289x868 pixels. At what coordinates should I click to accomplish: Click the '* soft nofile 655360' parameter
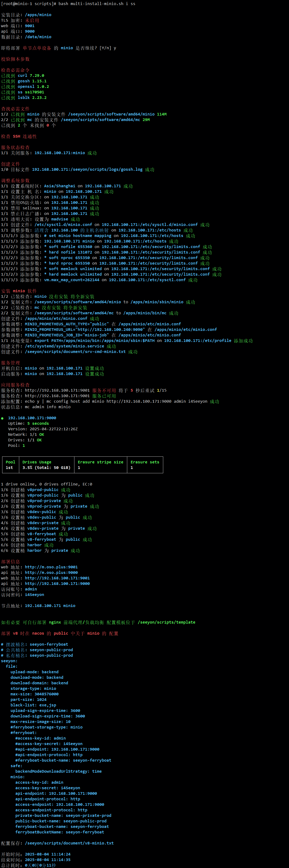click(x=68, y=247)
